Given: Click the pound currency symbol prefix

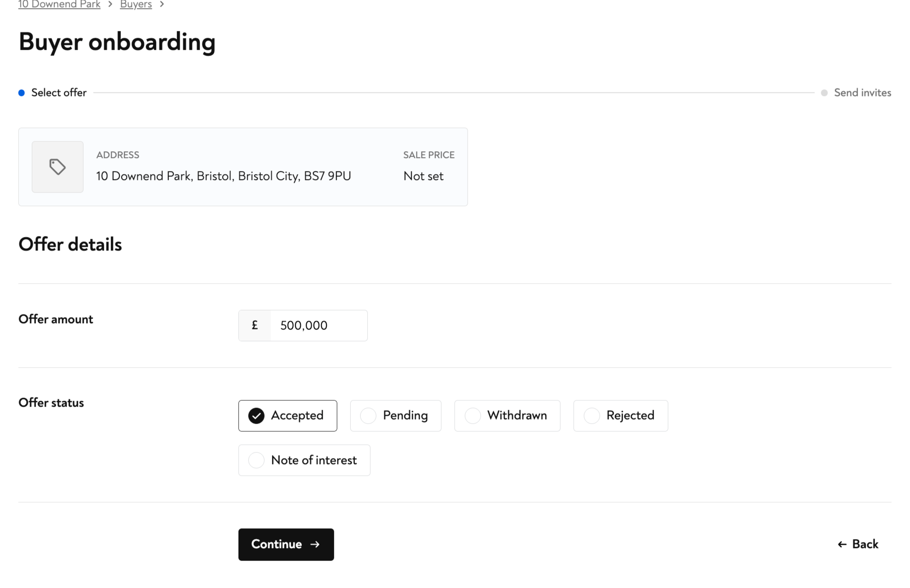Looking at the screenshot, I should [255, 325].
